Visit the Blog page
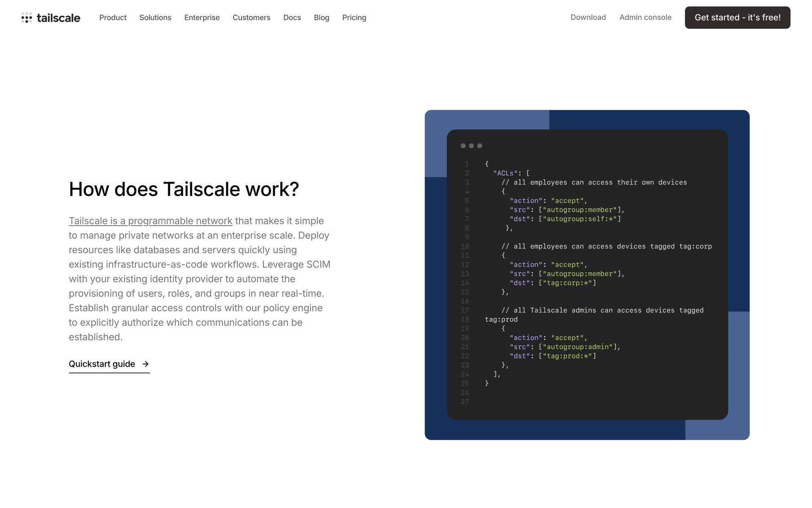 [321, 17]
